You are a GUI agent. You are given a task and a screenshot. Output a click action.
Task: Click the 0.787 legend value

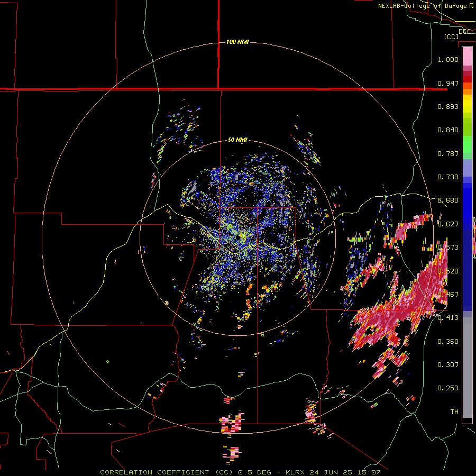pos(448,153)
